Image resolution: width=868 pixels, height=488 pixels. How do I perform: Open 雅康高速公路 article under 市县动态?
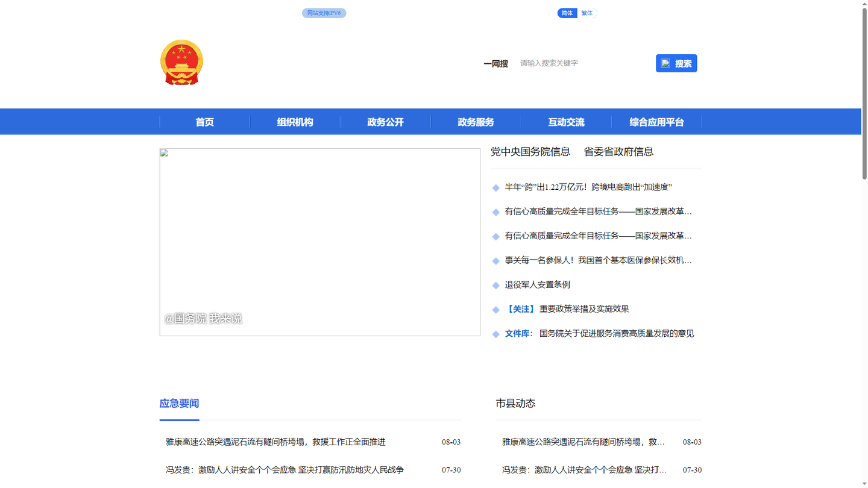click(583, 442)
